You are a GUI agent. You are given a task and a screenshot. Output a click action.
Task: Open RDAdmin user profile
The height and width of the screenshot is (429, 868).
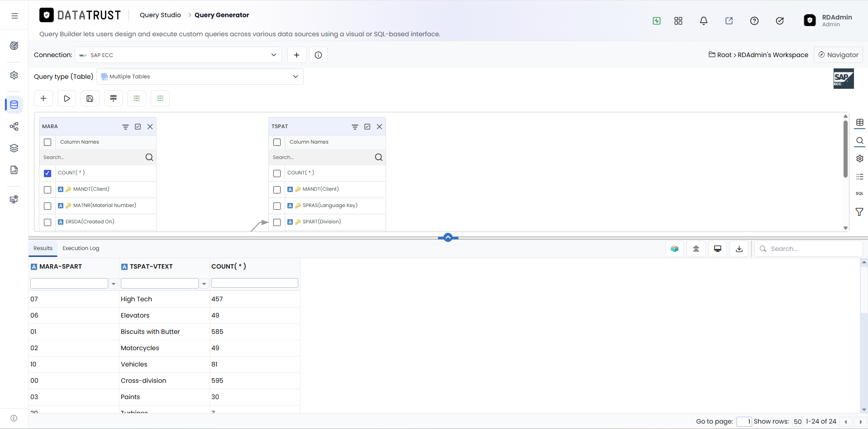(828, 20)
